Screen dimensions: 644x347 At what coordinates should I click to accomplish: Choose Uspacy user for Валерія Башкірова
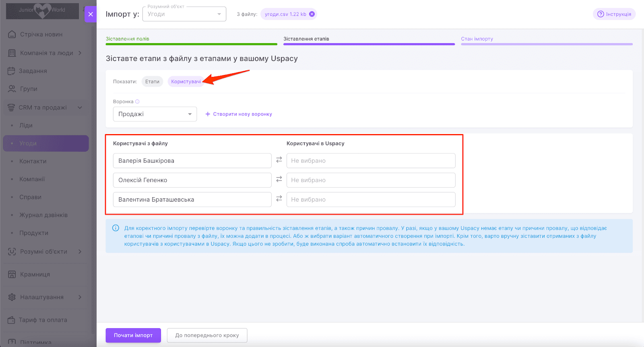pyautogui.click(x=371, y=161)
